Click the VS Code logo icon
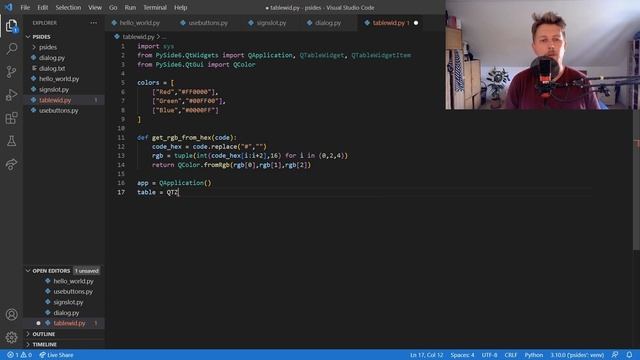 point(8,7)
